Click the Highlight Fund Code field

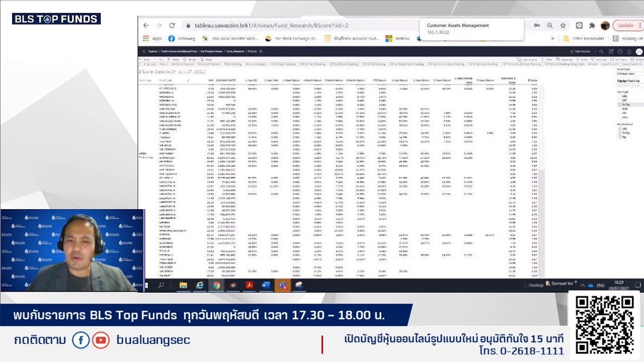(x=630, y=85)
